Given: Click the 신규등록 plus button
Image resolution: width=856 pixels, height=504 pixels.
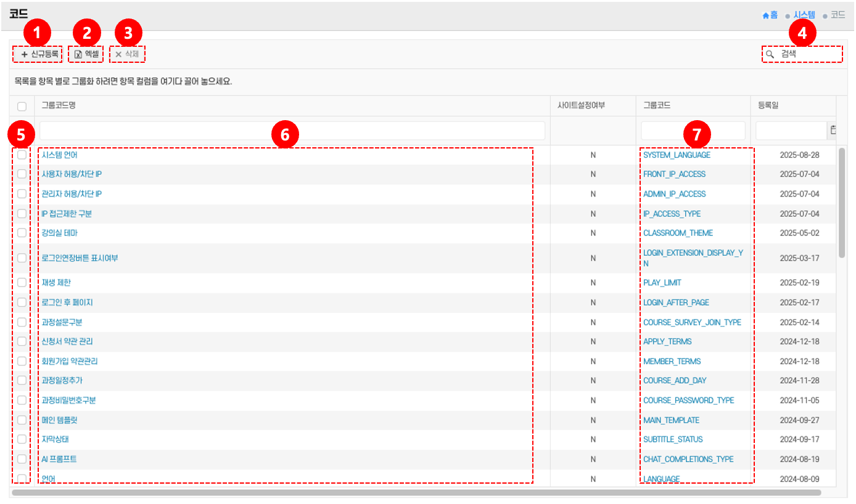Looking at the screenshot, I should (x=38, y=54).
